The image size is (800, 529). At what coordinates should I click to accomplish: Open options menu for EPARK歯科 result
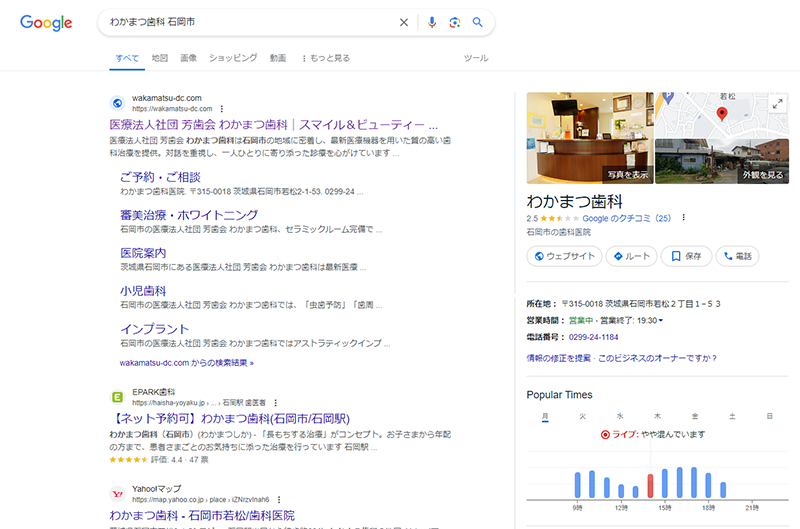[276, 402]
